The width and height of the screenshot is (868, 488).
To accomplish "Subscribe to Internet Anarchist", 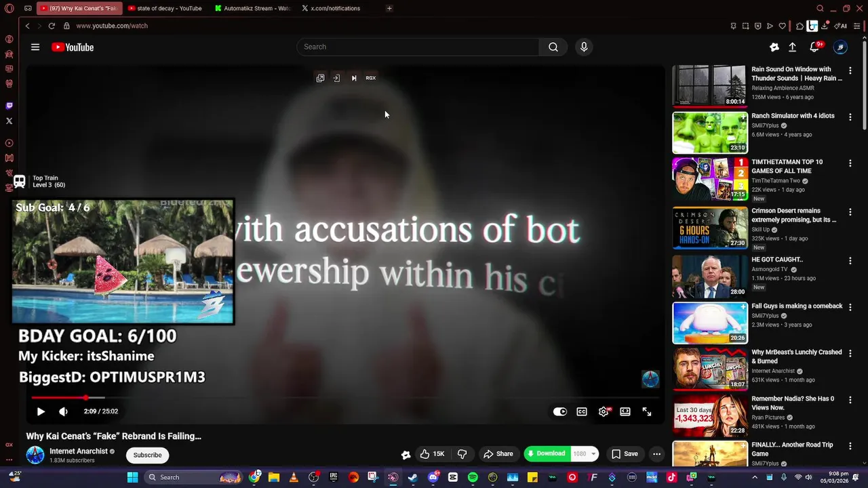I will coord(147,455).
